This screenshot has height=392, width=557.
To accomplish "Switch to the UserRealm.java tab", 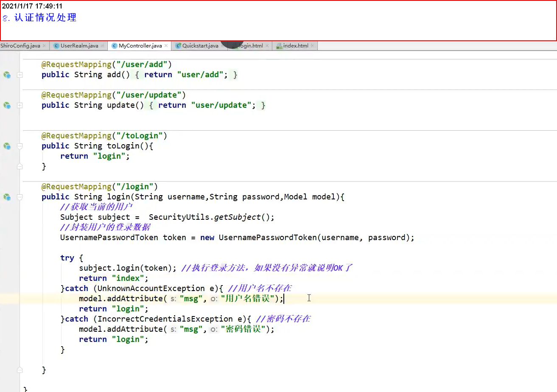I will [79, 46].
